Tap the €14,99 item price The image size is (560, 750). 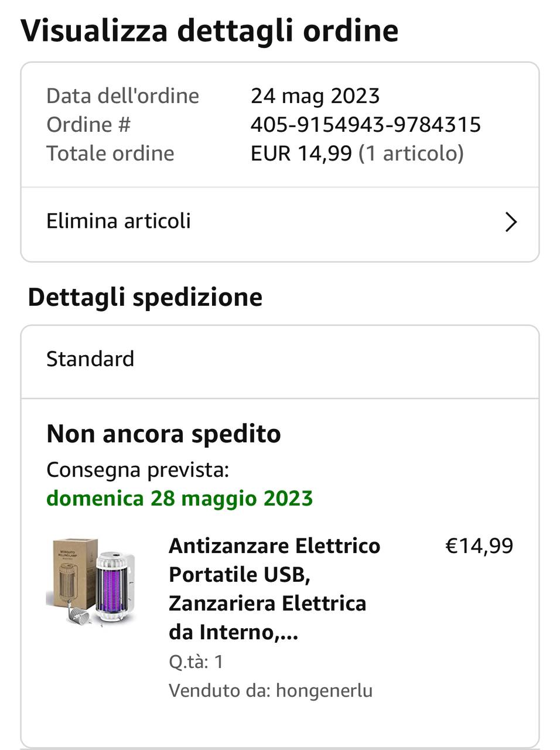coord(479,546)
